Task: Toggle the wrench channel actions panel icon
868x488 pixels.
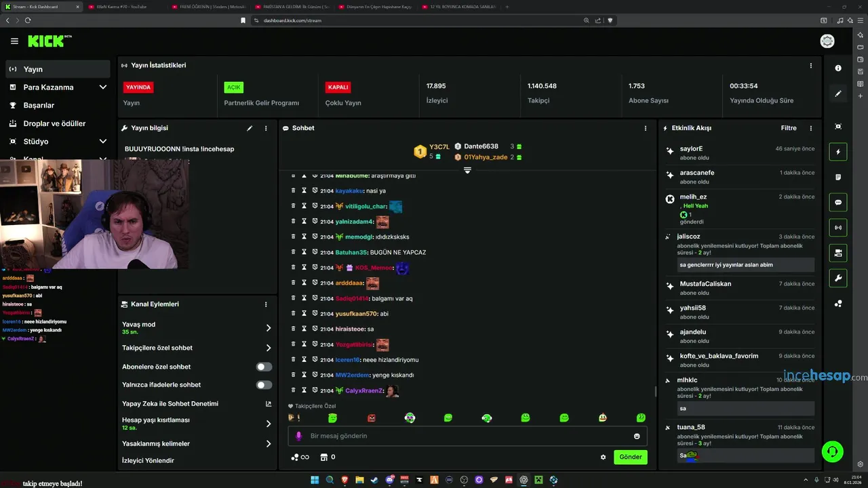Action: pos(838,278)
